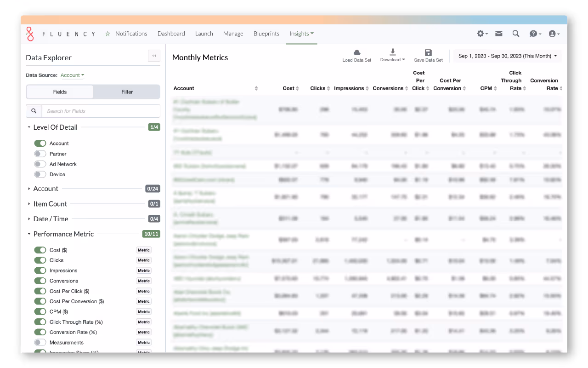The image size is (588, 368).
Task: Sort by the CPM column arrows
Action: pyautogui.click(x=495, y=88)
